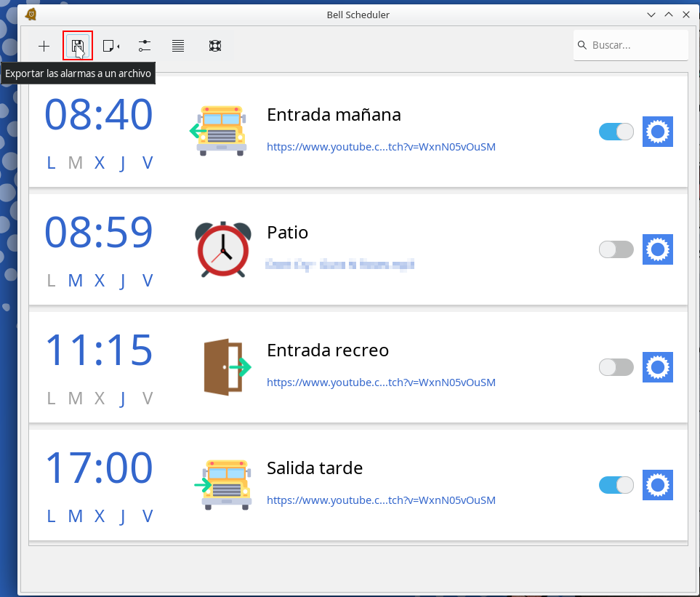Click the import alarms toolbar icon
Viewport: 700px width, 597px height.
[110, 47]
